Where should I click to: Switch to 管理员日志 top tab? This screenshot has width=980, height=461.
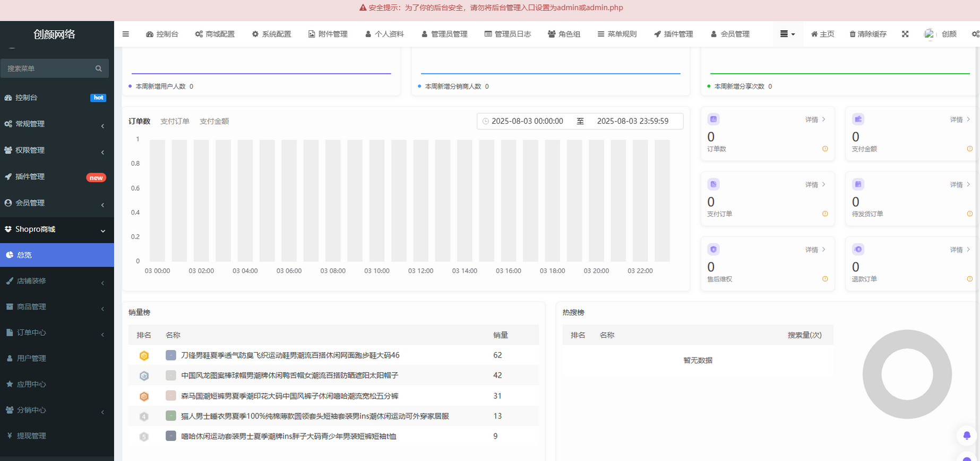click(508, 34)
